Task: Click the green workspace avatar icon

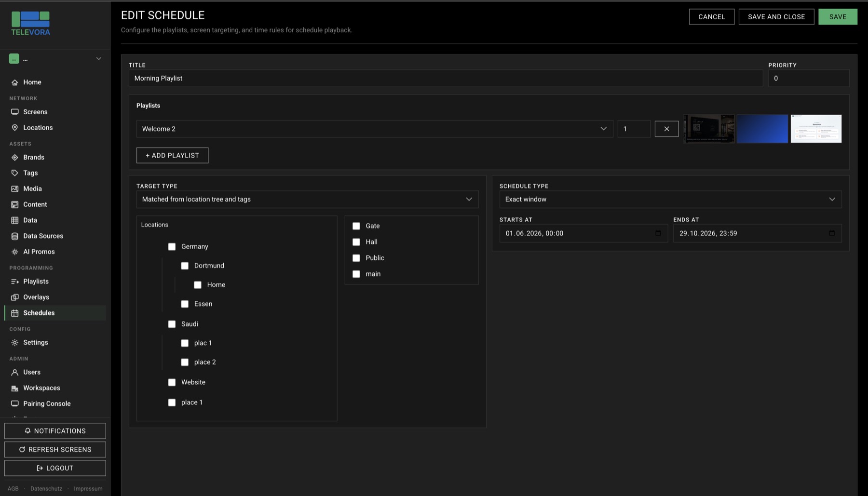Action: (14, 59)
